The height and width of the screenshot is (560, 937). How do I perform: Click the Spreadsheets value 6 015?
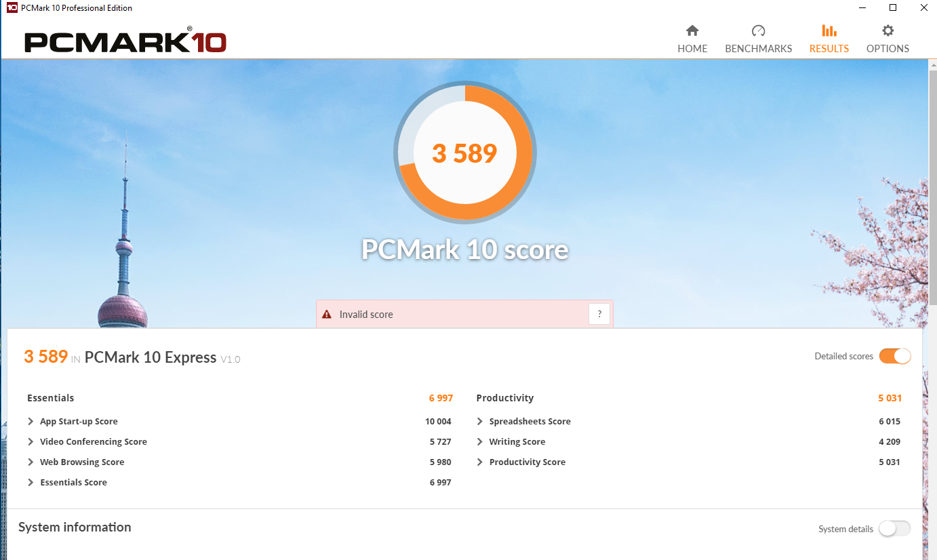890,421
